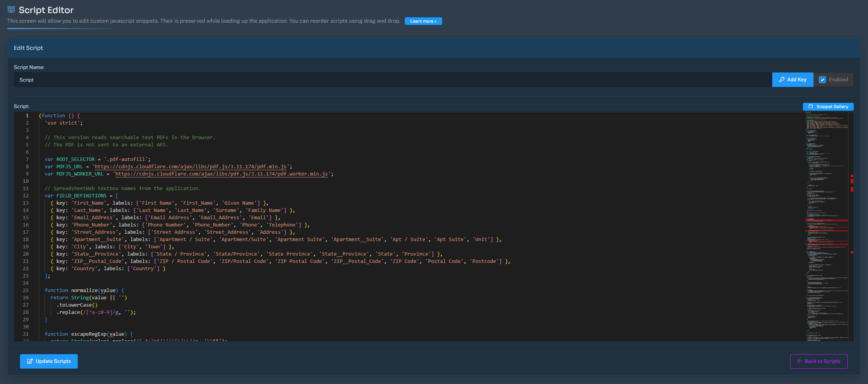Click the 'State__Province' key on line 20
This screenshot has height=384, width=868.
[96, 254]
